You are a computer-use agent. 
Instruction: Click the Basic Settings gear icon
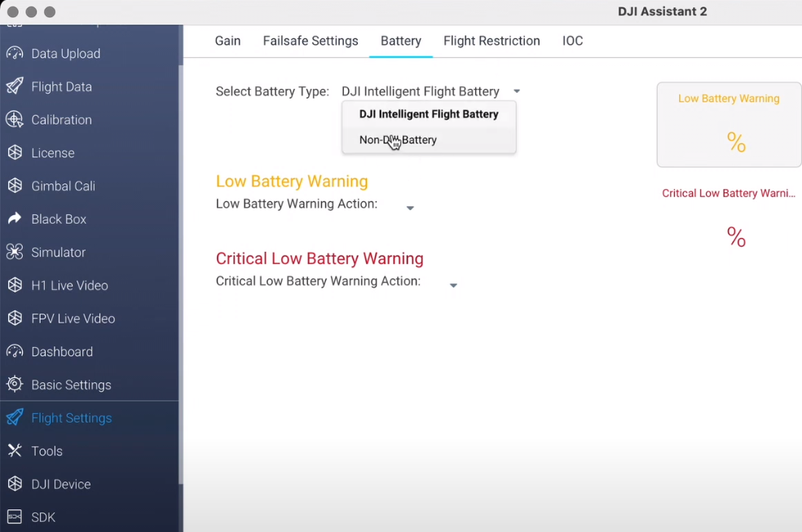pos(15,385)
